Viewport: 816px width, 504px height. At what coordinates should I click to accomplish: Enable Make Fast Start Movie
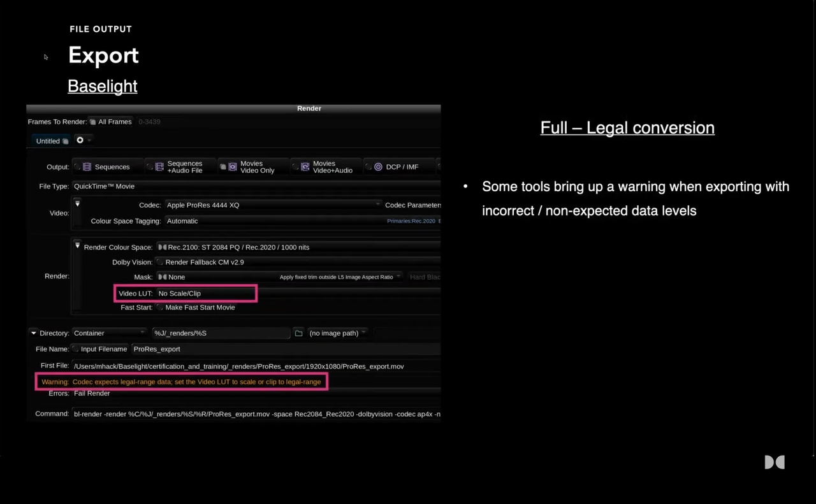pyautogui.click(x=160, y=307)
